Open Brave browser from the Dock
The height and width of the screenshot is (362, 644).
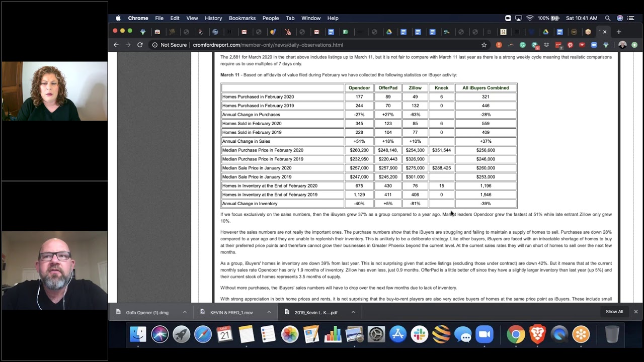point(537,334)
